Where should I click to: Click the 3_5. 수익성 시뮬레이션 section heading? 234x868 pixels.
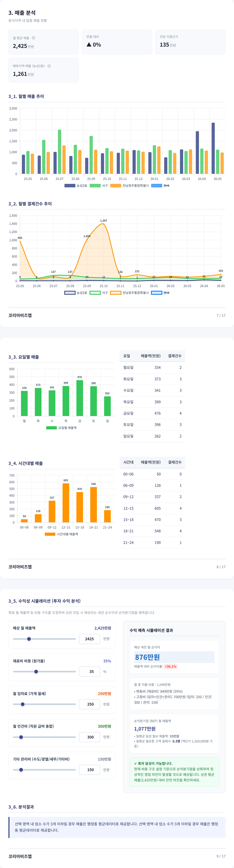(45, 601)
